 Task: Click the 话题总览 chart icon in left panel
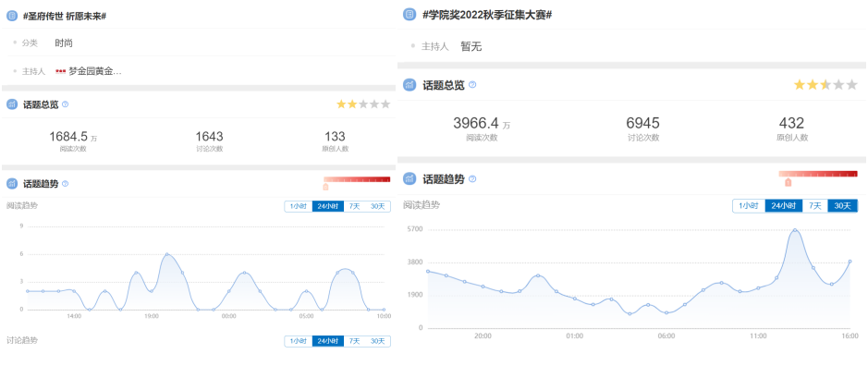click(x=12, y=104)
